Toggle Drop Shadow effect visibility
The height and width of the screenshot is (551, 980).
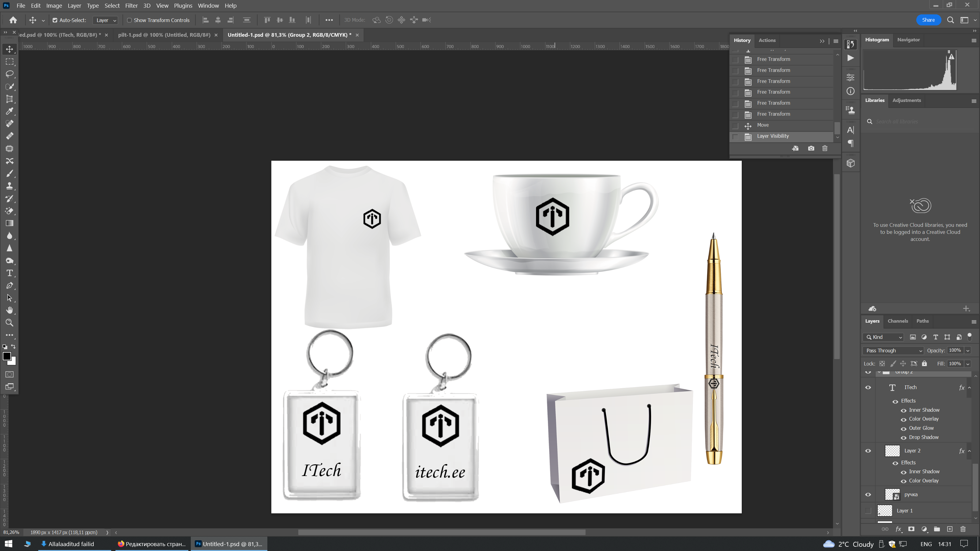903,438
